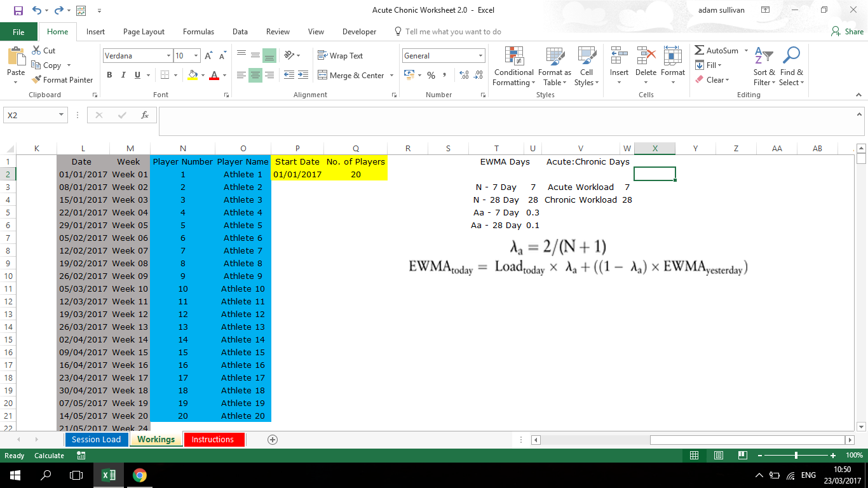Open Conditional Formatting options

point(513,67)
